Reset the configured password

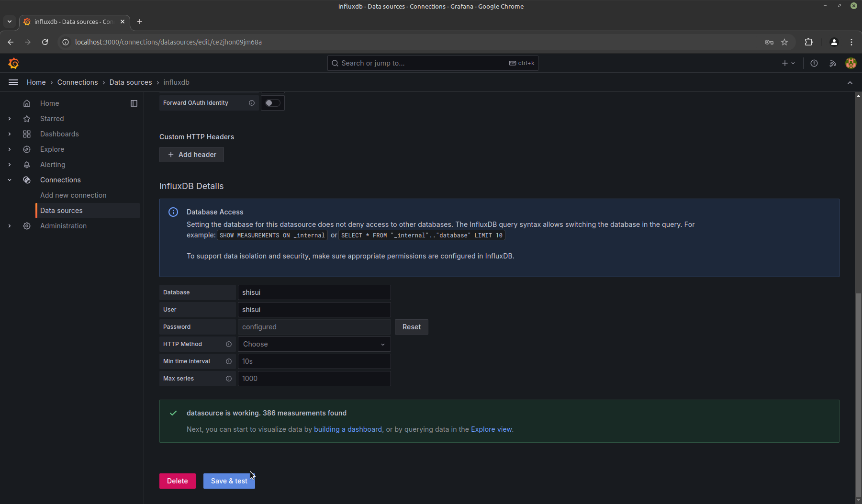(412, 327)
